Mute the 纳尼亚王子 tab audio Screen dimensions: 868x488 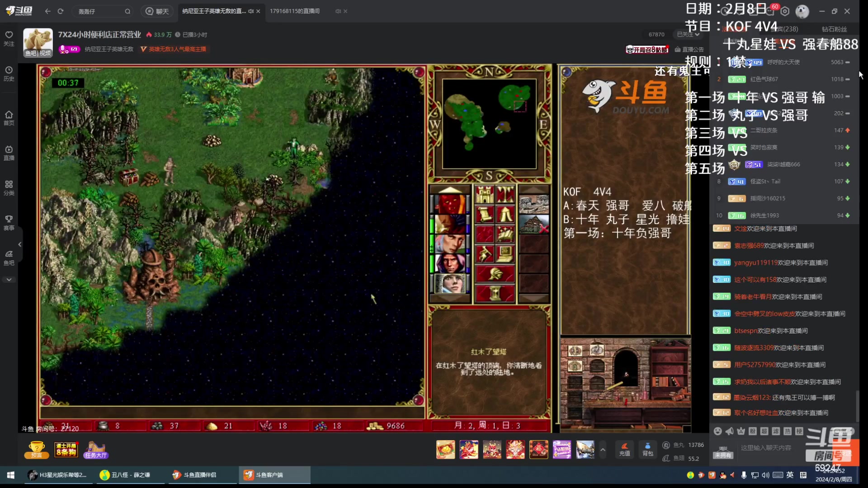coord(251,11)
